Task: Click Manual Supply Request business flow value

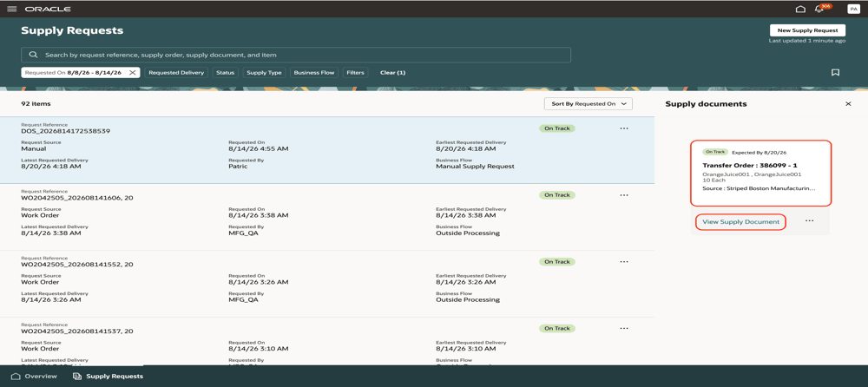Action: 475,166
